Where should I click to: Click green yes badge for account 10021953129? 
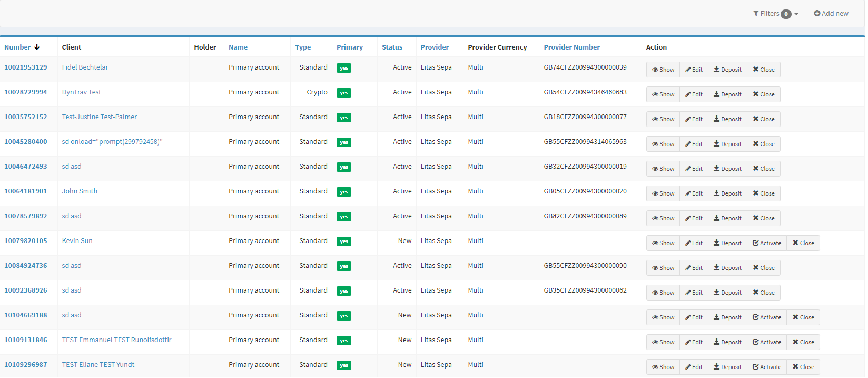pos(344,68)
